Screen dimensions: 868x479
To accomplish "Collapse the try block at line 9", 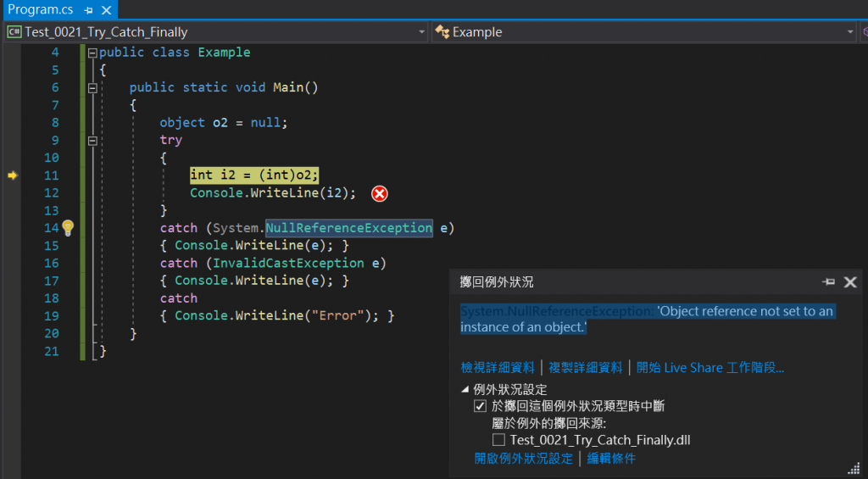I will (92, 141).
